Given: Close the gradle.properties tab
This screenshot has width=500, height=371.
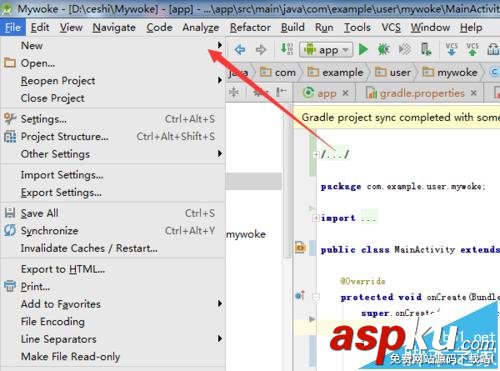Looking at the screenshot, I should (x=474, y=93).
